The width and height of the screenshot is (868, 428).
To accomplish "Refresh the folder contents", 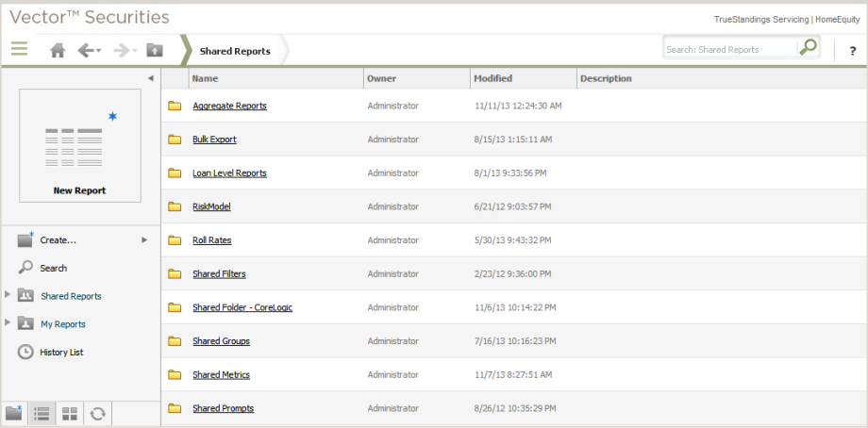I will coord(98,414).
